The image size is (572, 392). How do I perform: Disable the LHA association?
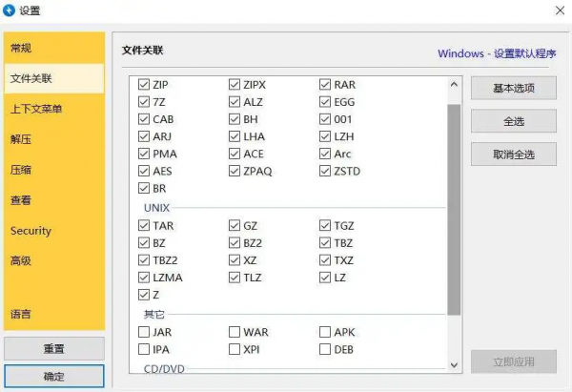click(x=235, y=136)
